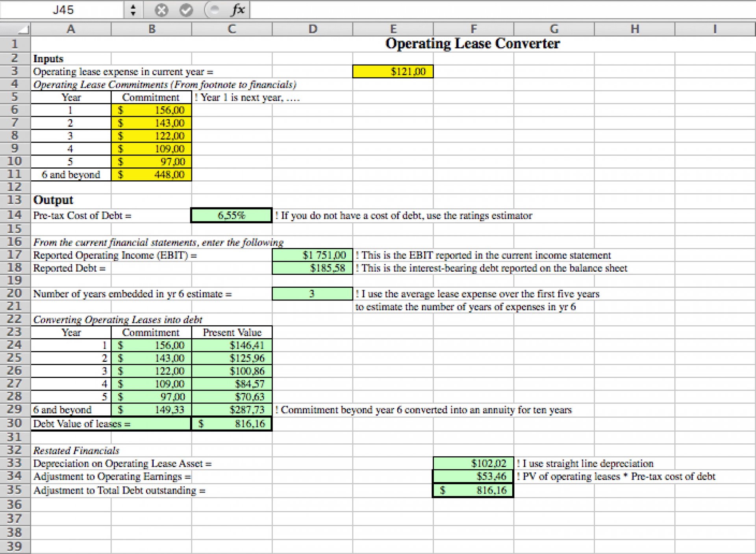756x554 pixels.
Task: Select the $185,58 reported debt cell
Action: 313,268
